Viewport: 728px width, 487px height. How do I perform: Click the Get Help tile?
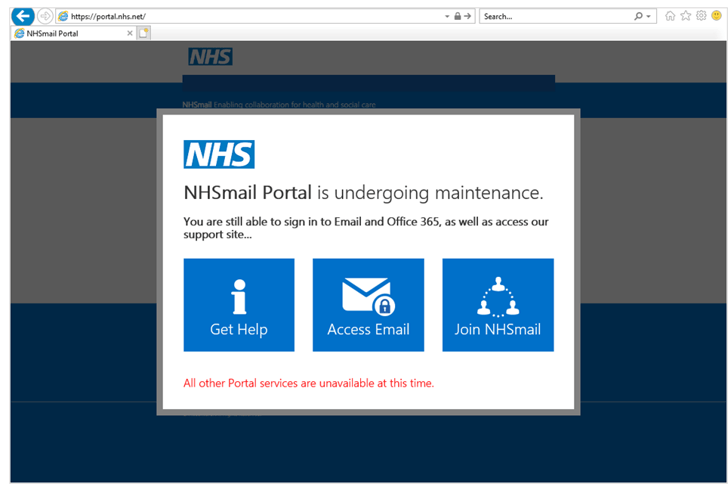[x=239, y=305]
